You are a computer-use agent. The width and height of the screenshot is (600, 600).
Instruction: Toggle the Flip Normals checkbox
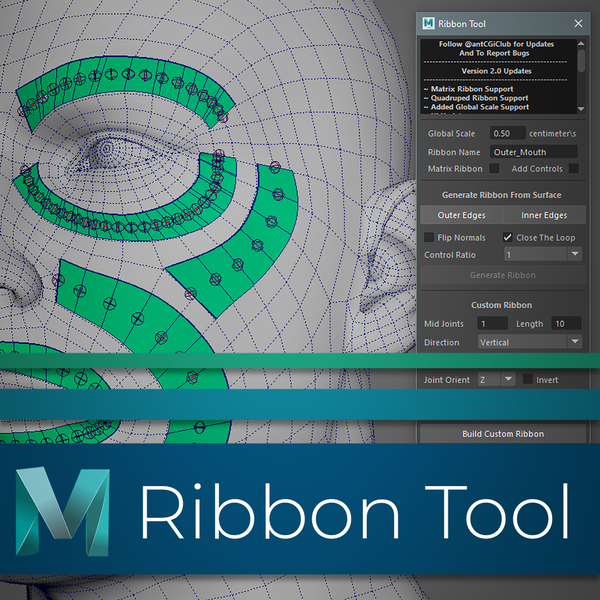429,237
